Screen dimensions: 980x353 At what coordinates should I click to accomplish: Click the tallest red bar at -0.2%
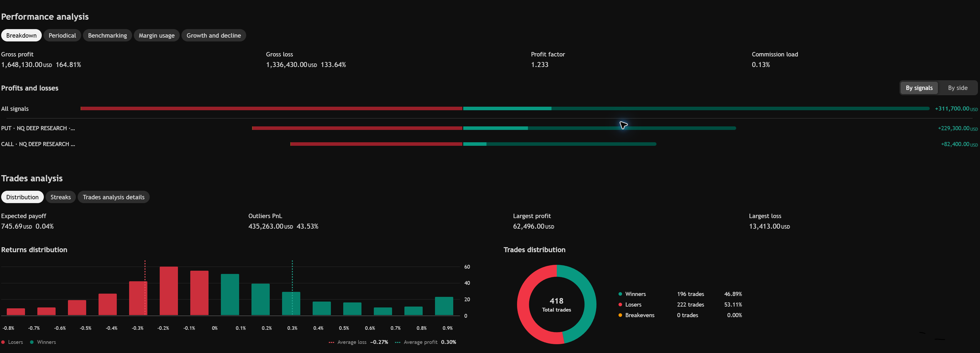[x=169, y=291]
